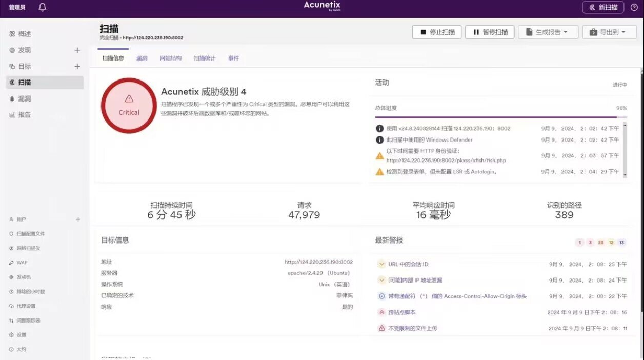Click the Acunetix logo
This screenshot has height=360, width=644.
pos(322,6)
